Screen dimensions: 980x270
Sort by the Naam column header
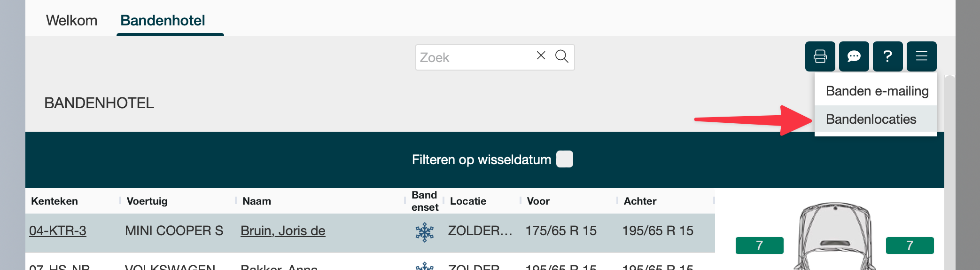coord(257,201)
